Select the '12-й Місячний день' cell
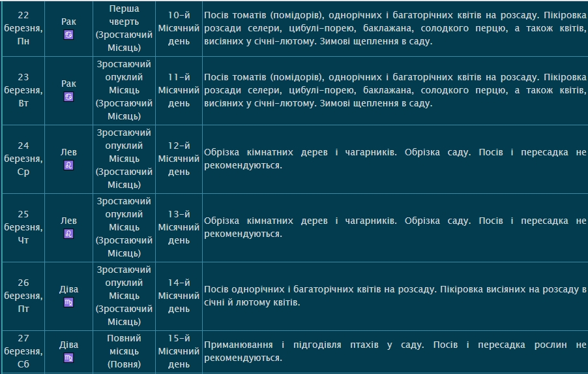The width and height of the screenshot is (588, 374). (179, 159)
